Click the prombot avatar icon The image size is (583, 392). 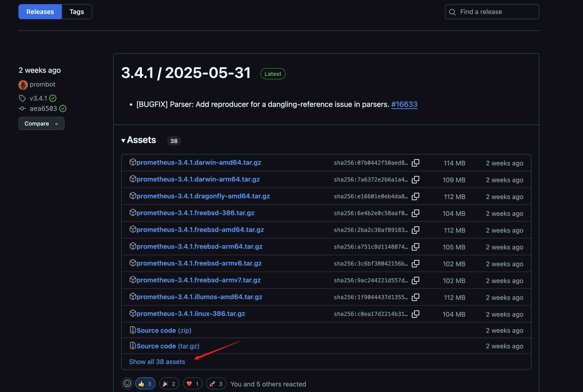coord(23,85)
